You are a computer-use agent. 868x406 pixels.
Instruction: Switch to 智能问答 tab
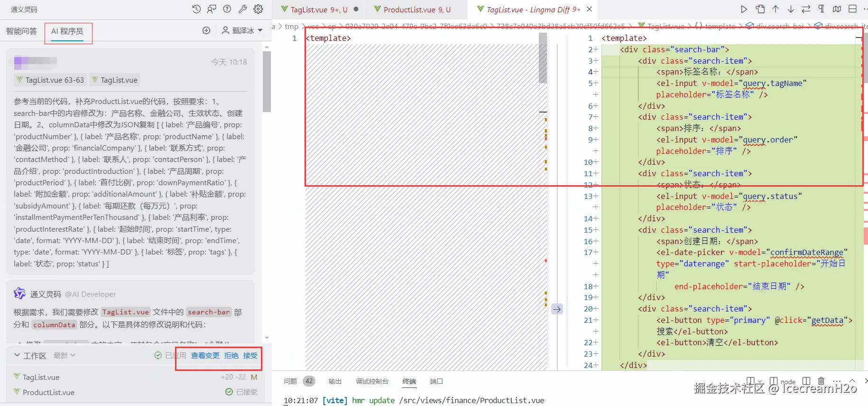click(21, 31)
